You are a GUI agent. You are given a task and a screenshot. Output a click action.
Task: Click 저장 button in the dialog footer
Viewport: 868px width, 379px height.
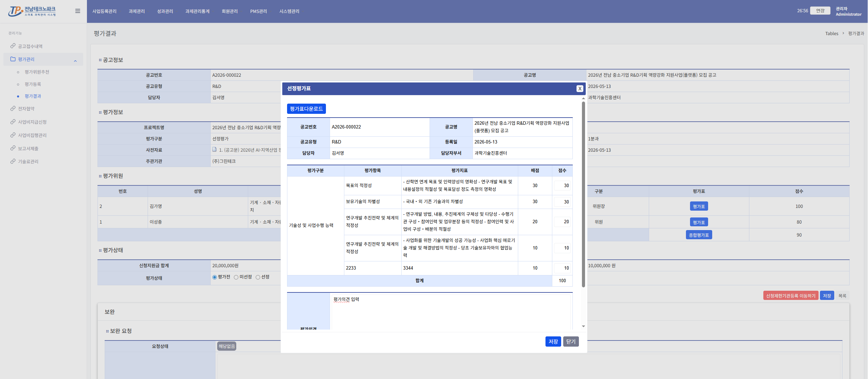pos(553,342)
